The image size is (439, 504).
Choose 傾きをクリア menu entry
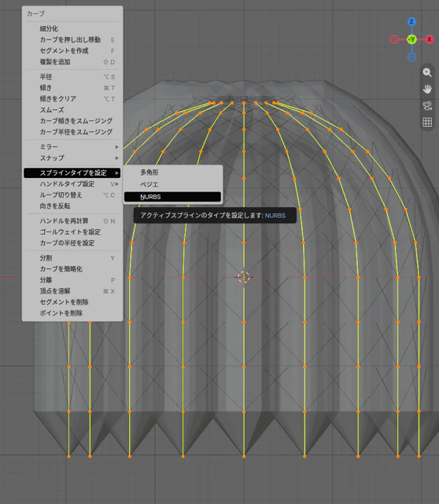[72, 98]
